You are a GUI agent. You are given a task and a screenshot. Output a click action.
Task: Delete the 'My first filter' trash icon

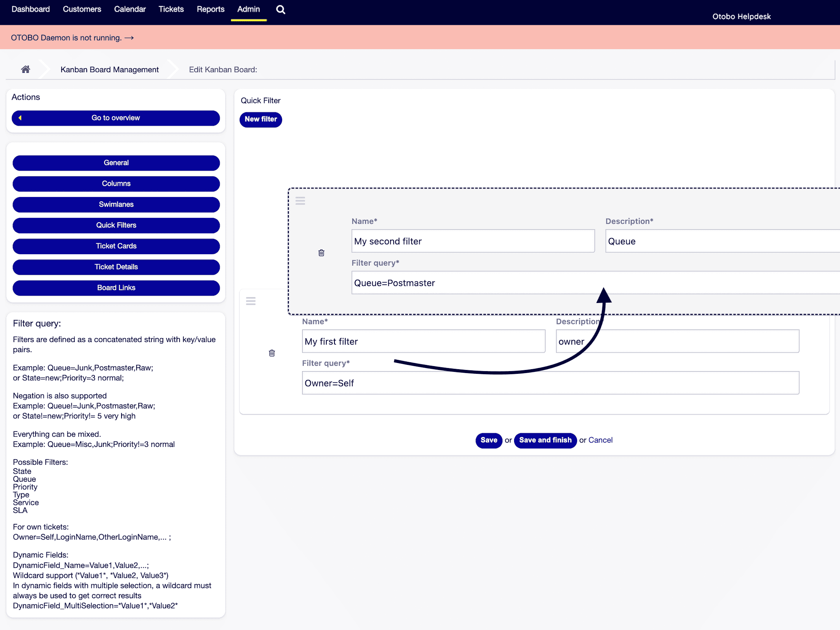tap(272, 353)
